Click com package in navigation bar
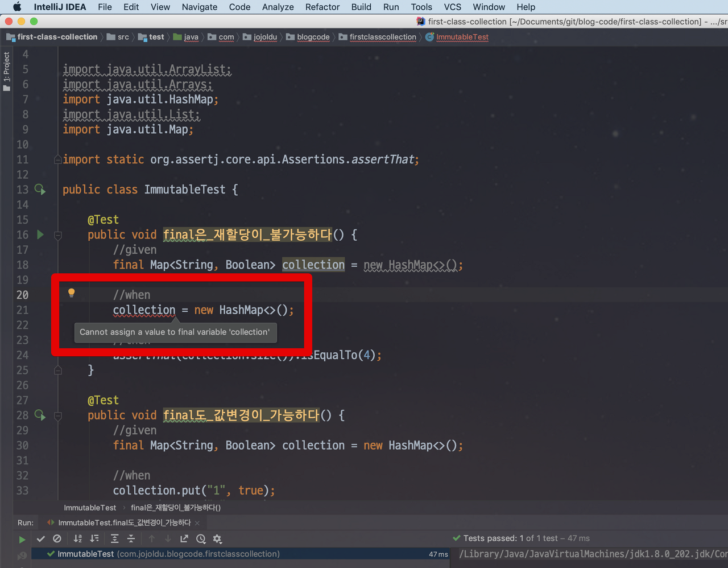Viewport: 728px width, 568px height. coord(221,37)
